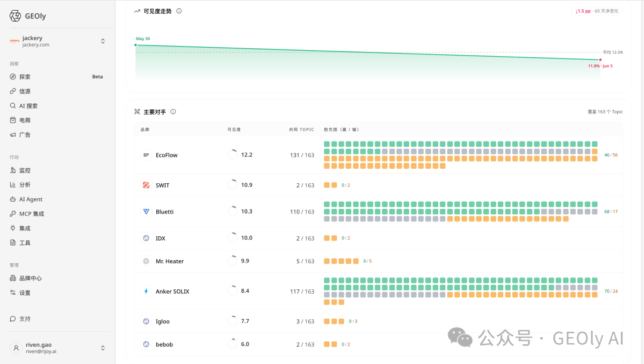Click the 电商 shopping bag icon
This screenshot has width=644, height=364.
click(x=13, y=120)
